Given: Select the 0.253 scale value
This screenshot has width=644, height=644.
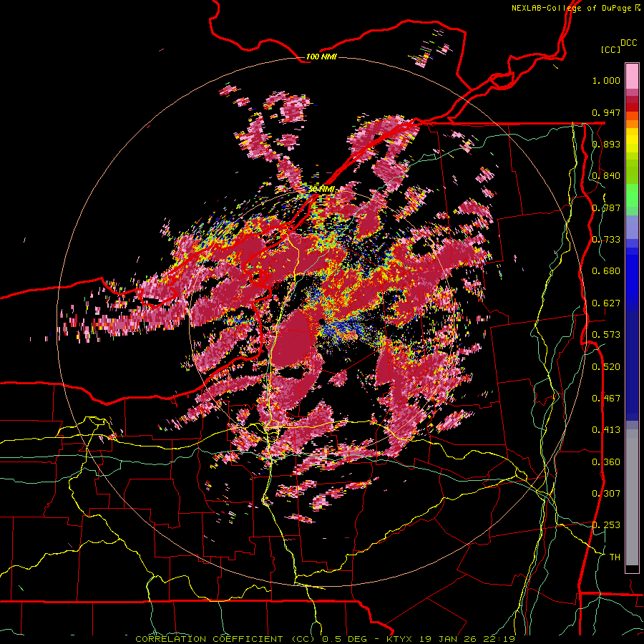Looking at the screenshot, I should click(x=606, y=525).
